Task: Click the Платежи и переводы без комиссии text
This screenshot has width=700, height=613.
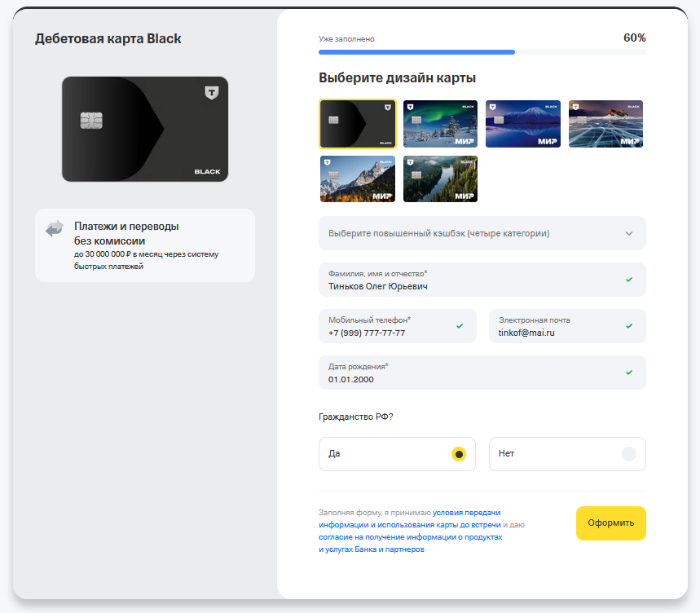Action: tap(126, 233)
